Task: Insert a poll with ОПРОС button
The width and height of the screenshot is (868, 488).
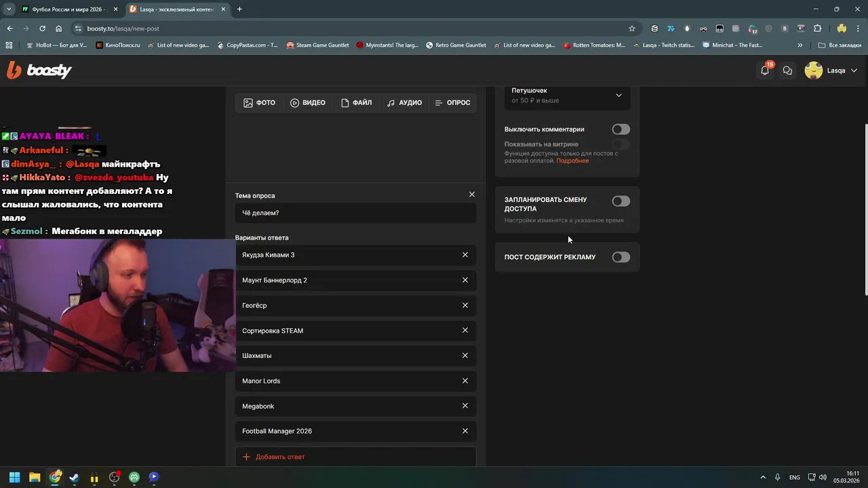Action: click(x=452, y=103)
